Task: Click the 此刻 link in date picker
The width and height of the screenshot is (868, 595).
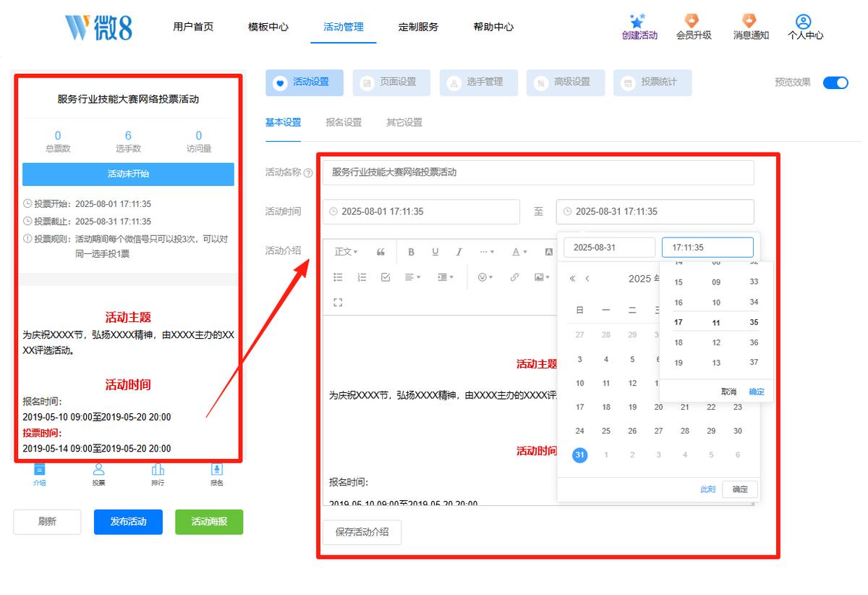Action: [x=707, y=489]
